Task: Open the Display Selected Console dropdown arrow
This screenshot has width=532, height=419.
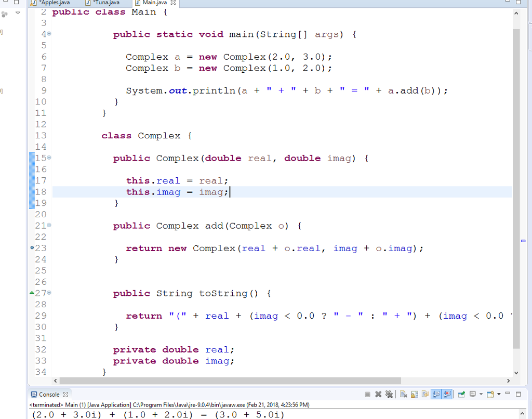Action: (481, 394)
